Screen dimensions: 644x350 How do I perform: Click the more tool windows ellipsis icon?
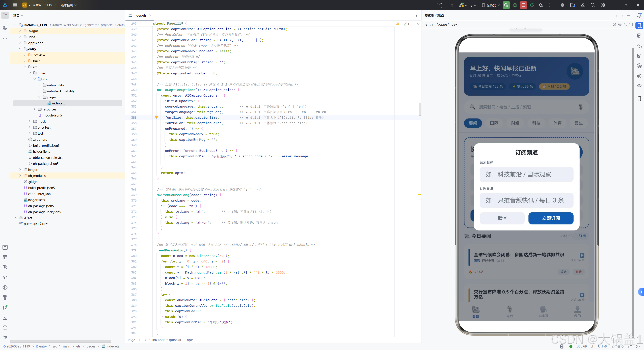[x=5, y=38]
